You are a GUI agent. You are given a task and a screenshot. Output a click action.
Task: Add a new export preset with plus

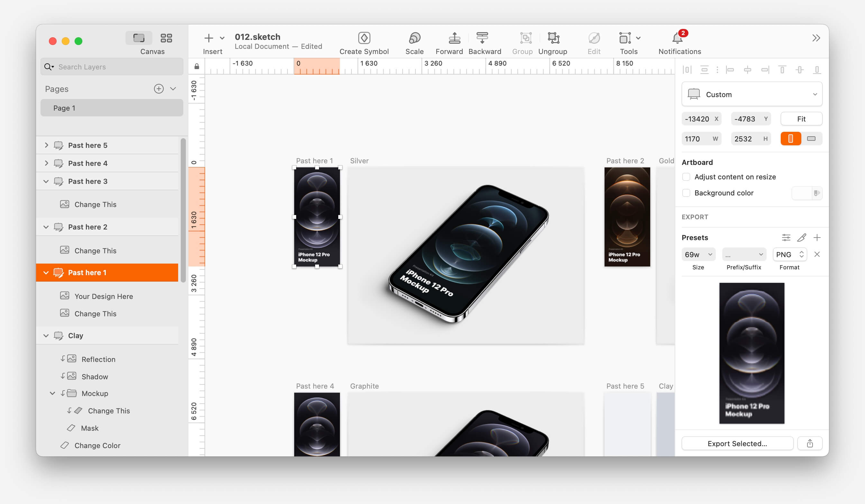[817, 238]
